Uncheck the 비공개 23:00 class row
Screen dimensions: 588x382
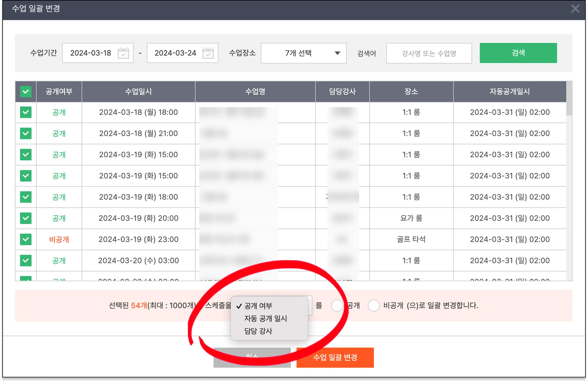26,239
